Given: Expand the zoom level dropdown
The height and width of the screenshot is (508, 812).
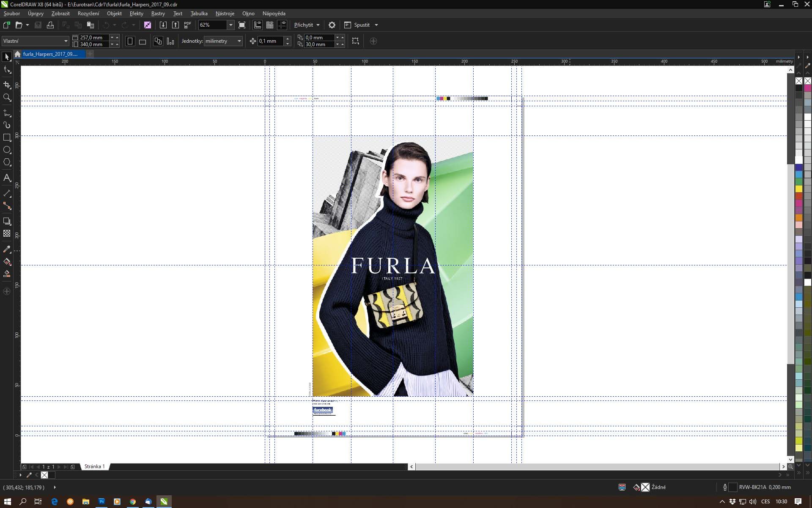Looking at the screenshot, I should click(x=230, y=25).
